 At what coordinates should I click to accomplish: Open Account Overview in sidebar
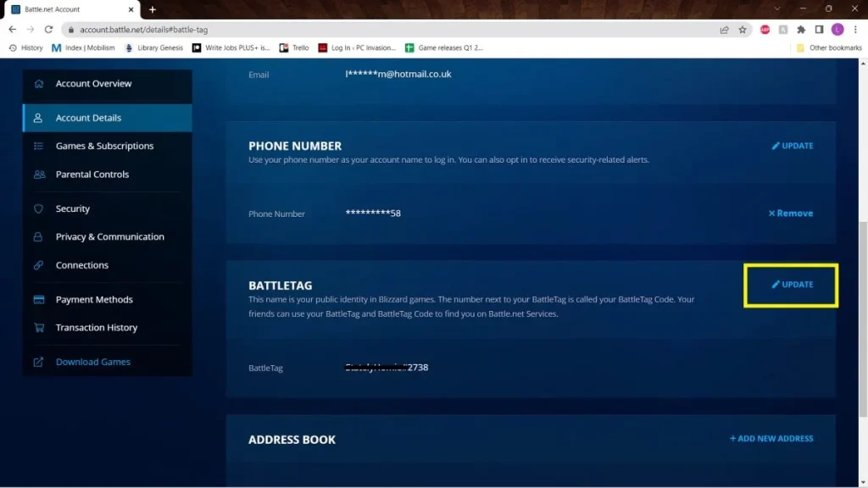pyautogui.click(x=107, y=84)
